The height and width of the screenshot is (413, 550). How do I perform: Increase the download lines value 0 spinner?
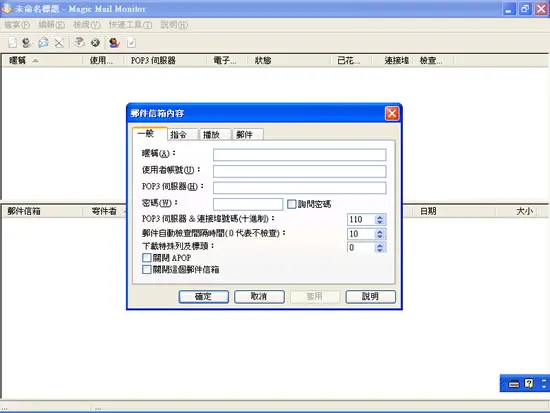(380, 245)
